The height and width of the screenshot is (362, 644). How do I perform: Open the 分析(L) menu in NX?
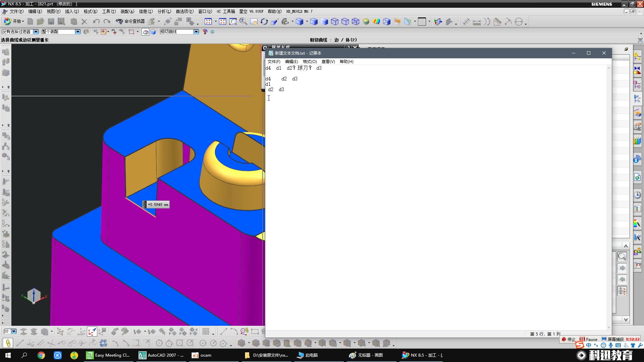[x=164, y=11]
